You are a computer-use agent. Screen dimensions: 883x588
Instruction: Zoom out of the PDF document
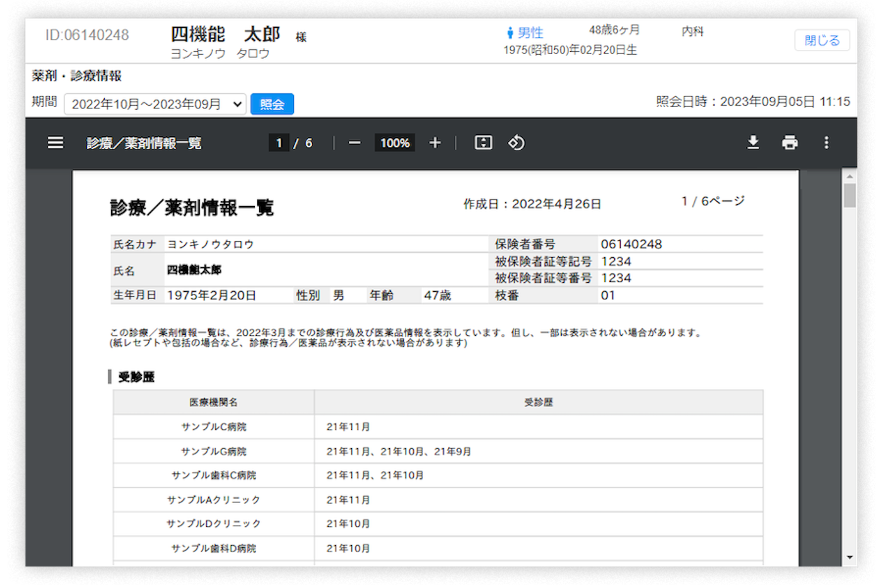pyautogui.click(x=354, y=143)
